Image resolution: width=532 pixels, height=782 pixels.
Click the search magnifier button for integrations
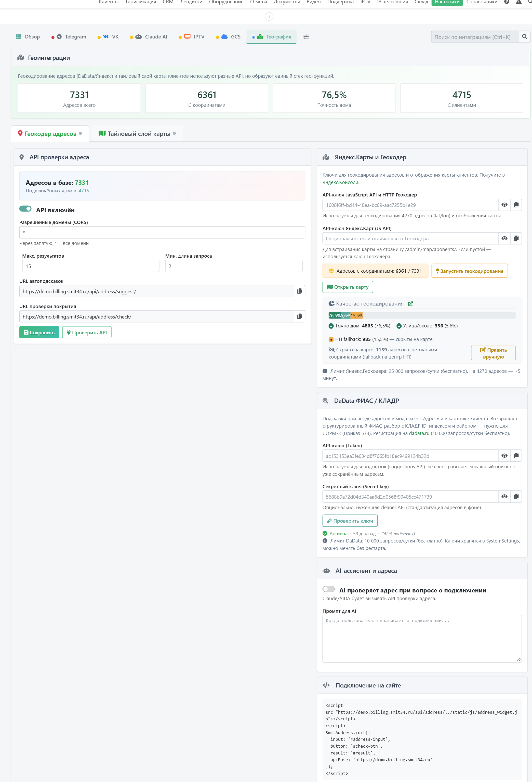coord(524,37)
